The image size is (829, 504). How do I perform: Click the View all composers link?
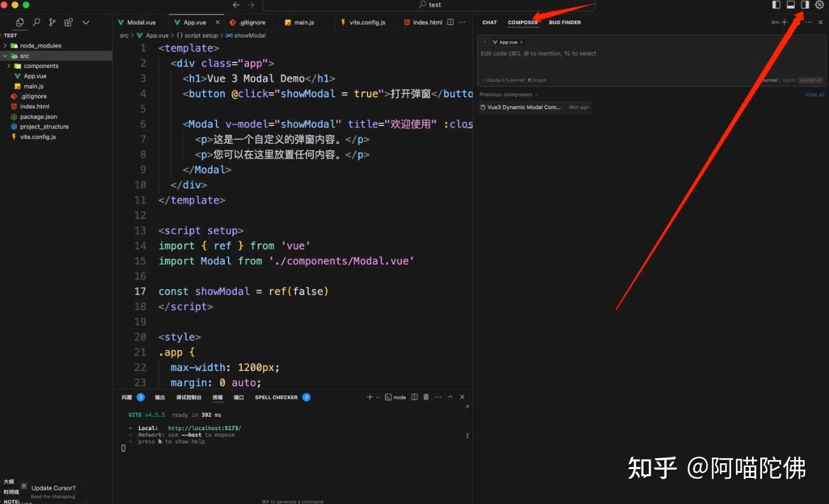[814, 94]
